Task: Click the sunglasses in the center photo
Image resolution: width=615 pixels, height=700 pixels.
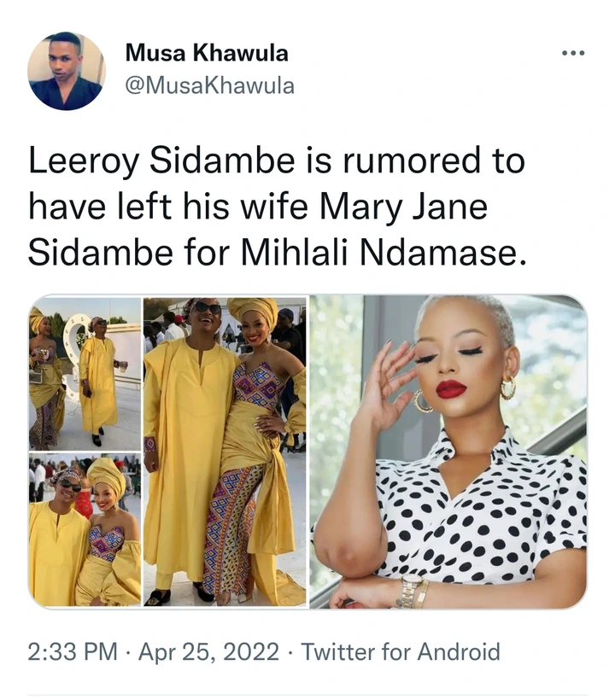Action: [208, 307]
